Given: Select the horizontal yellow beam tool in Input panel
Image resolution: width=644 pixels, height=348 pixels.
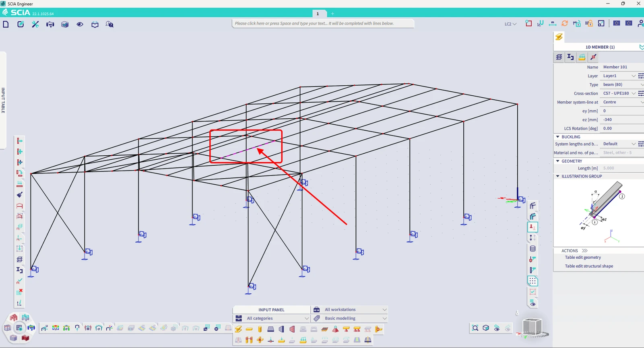Looking at the screenshot, I should pyautogui.click(x=249, y=329).
